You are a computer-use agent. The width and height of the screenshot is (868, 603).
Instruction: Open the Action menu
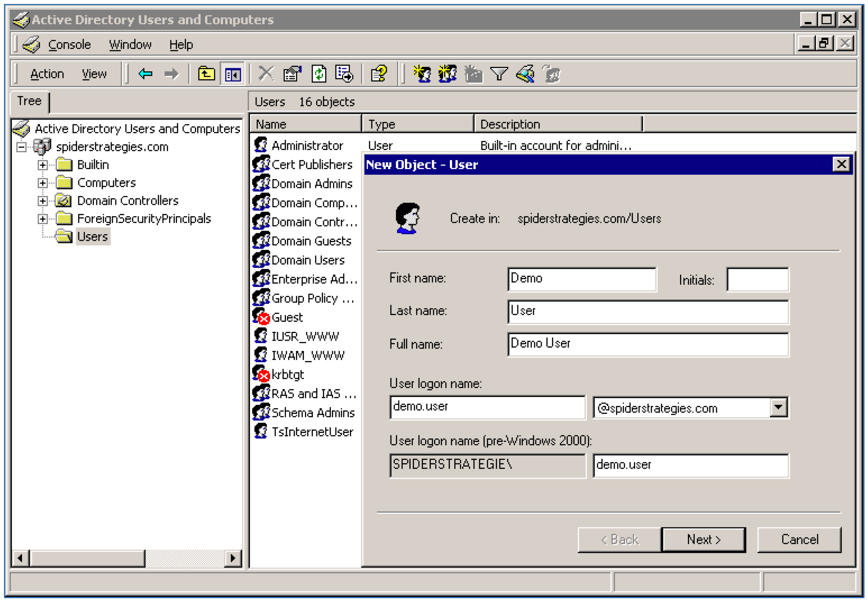coord(47,74)
